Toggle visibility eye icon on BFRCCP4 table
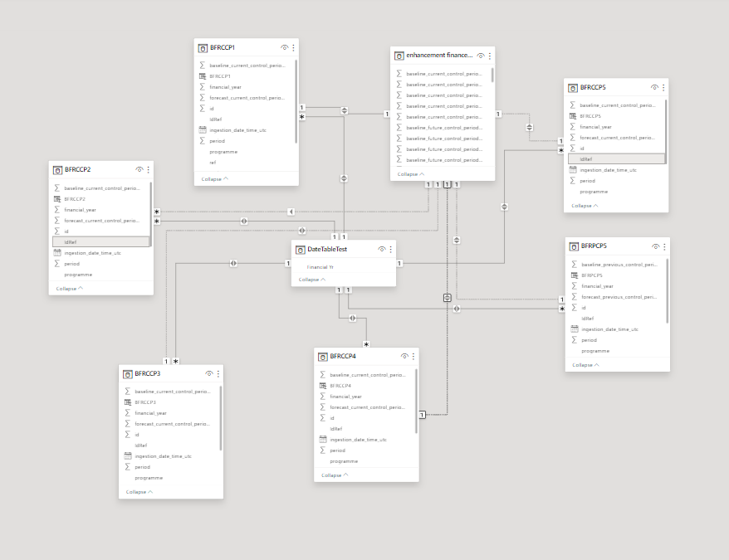The image size is (729, 560). [404, 357]
